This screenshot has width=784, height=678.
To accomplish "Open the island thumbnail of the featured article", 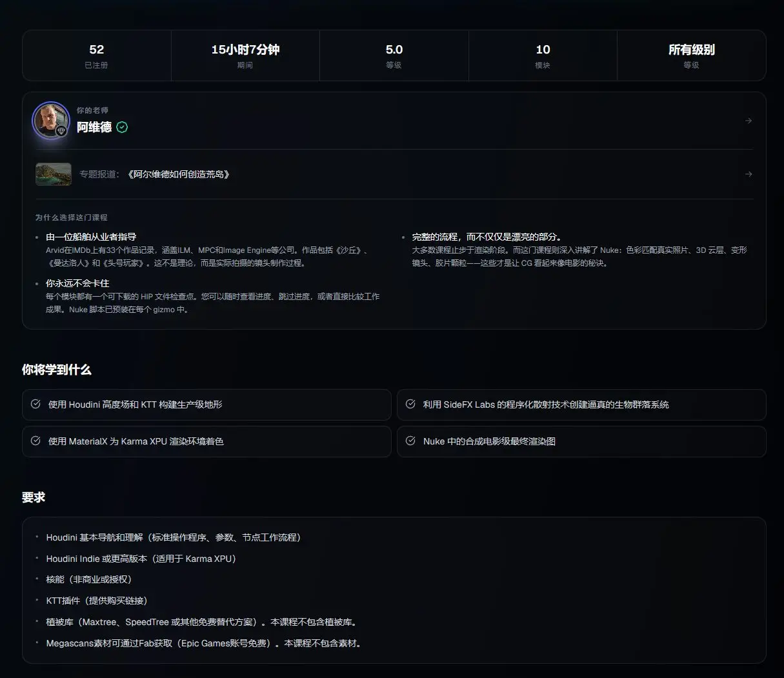I will click(x=54, y=174).
